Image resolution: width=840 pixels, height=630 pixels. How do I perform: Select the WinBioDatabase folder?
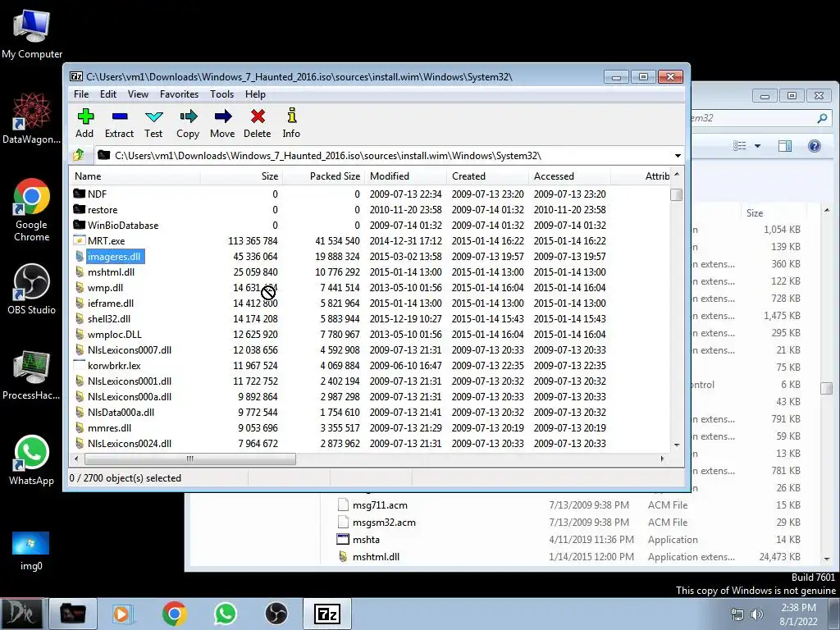(116, 226)
